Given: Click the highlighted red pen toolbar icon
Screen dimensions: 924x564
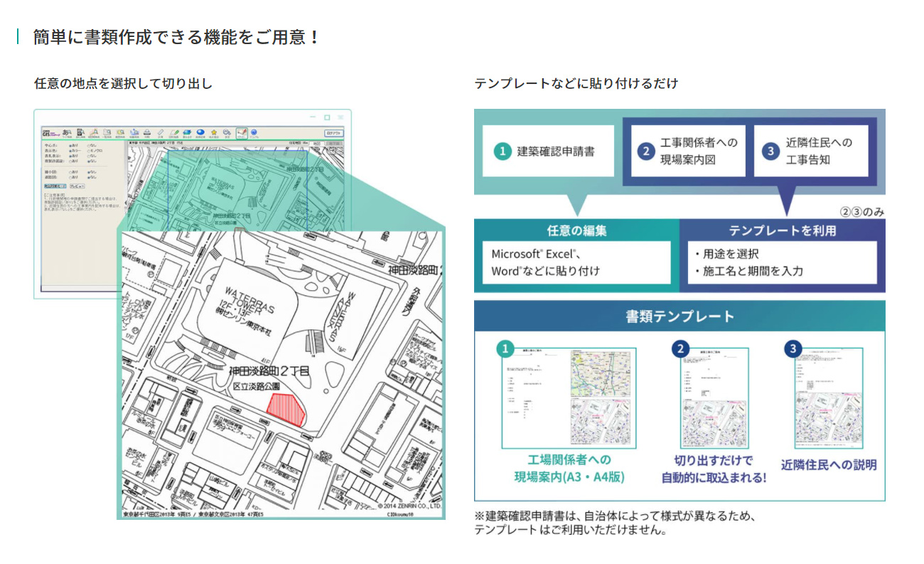Looking at the screenshot, I should [x=242, y=132].
